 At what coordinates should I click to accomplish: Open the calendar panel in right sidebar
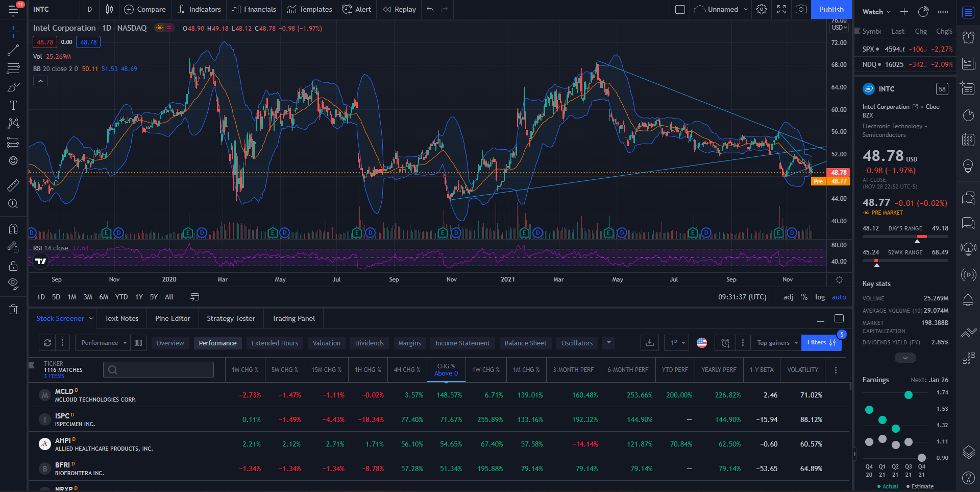[x=968, y=139]
